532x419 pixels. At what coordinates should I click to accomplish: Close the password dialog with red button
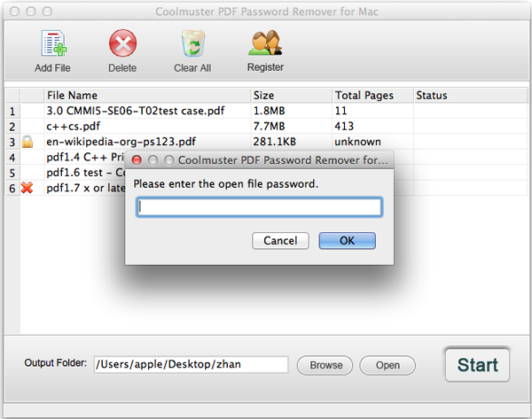(137, 160)
